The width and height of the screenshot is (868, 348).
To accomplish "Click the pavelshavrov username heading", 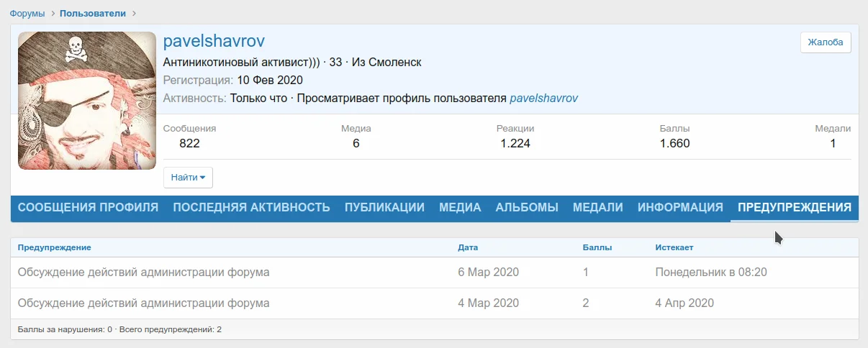I will [214, 41].
